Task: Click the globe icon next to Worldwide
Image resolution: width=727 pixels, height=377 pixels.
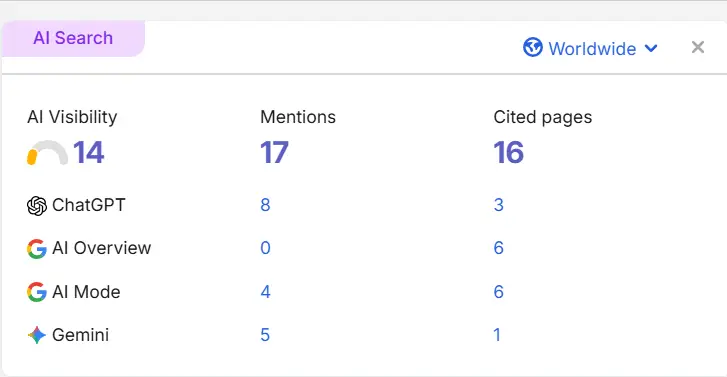Action: [533, 47]
